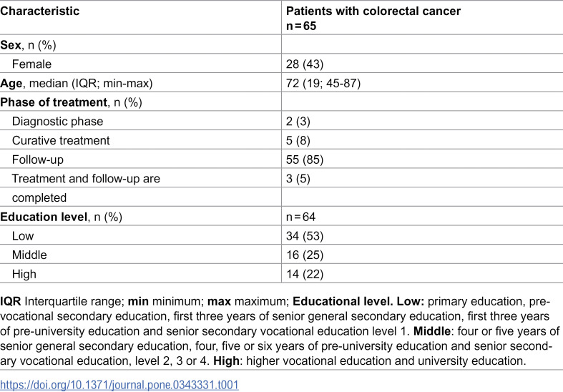
Task: Select the Sex, n (%) heading
Action: pos(28,45)
